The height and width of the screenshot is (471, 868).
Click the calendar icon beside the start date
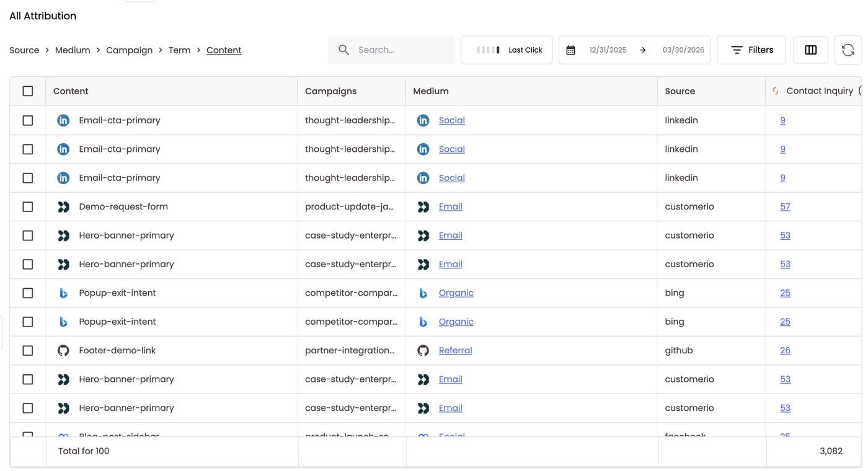[x=570, y=50]
